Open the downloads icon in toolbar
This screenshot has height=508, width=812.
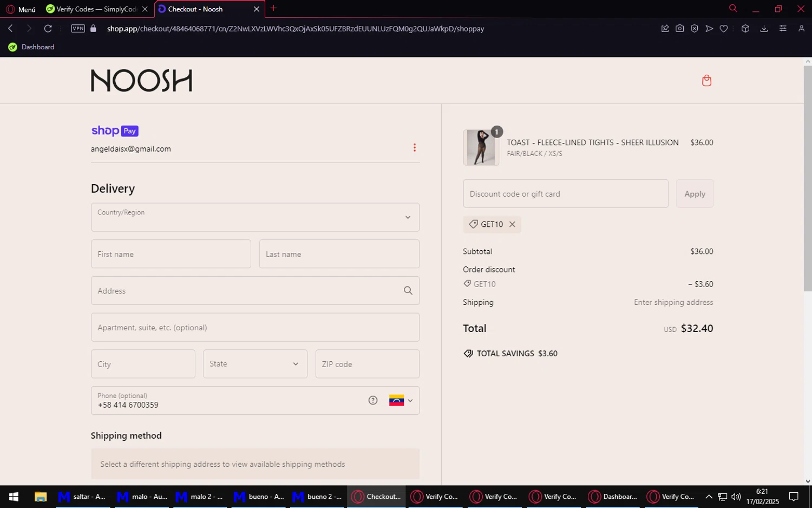click(764, 29)
